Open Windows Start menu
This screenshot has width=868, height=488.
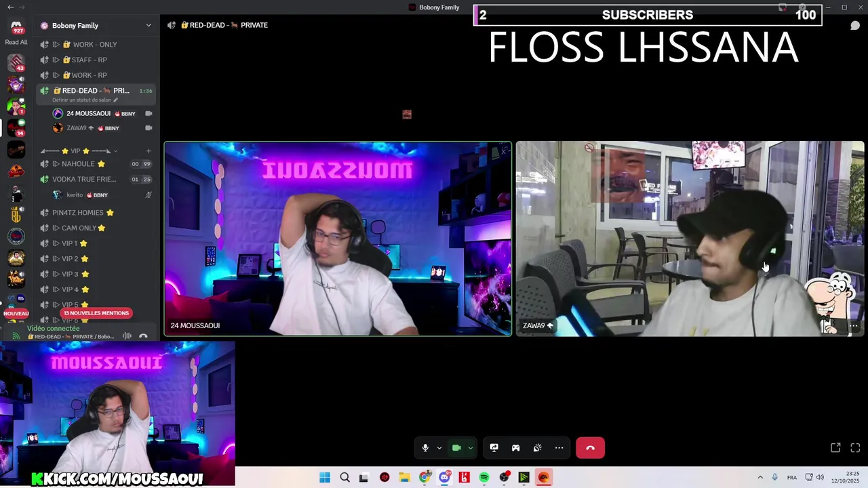click(325, 478)
